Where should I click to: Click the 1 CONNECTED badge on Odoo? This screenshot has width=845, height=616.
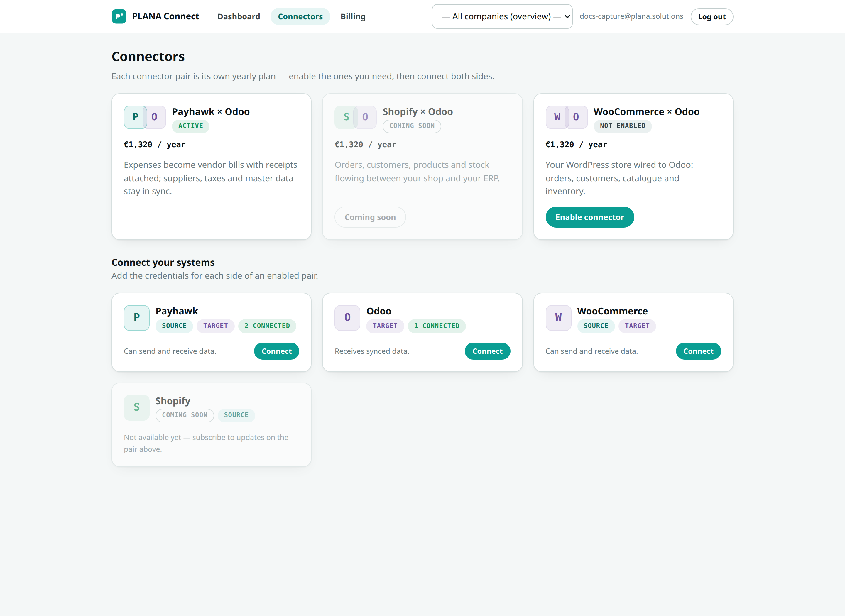(437, 326)
